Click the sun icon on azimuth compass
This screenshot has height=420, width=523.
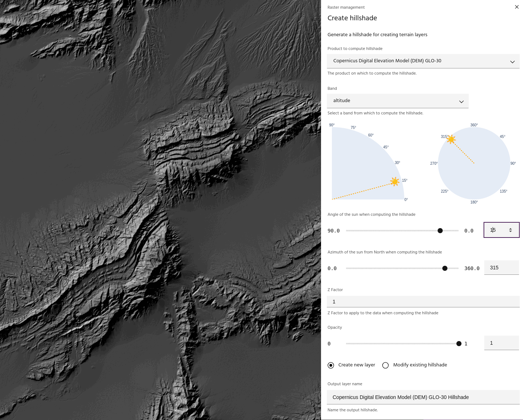coord(451,139)
